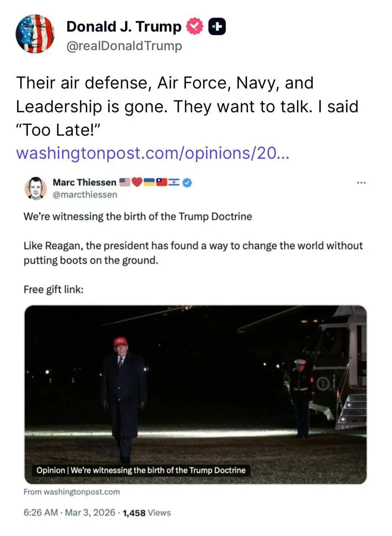Open the washingtonpost.com/opinions link
This screenshot has height=536, width=392.
[x=152, y=153]
